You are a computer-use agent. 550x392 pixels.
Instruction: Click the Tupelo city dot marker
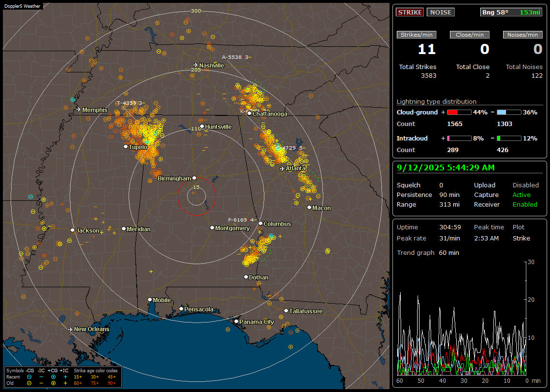click(x=126, y=147)
